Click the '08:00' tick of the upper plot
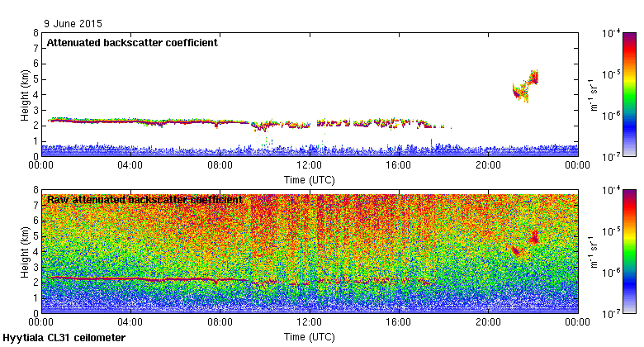 coord(220,165)
